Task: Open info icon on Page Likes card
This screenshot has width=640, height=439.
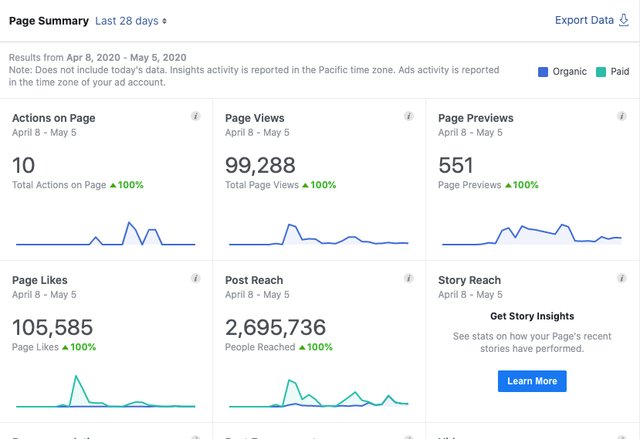Action: pos(196,278)
